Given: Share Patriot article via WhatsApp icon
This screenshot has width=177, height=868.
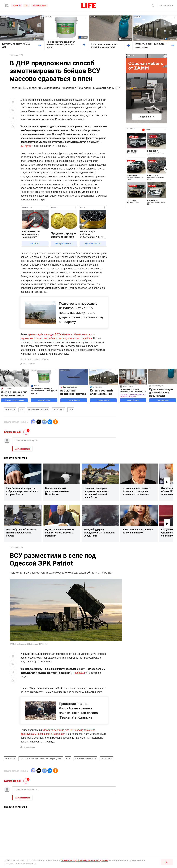Looking at the screenshot, I should click(13, 680).
